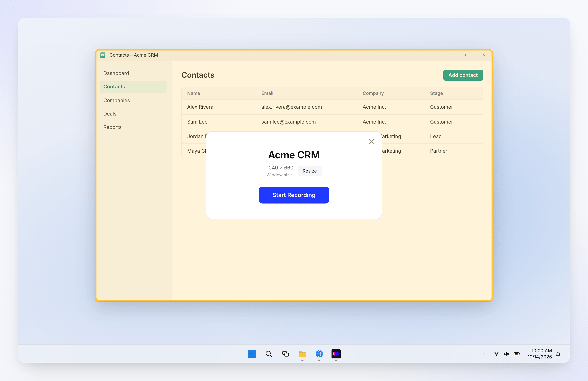The width and height of the screenshot is (588, 381).
Task: Open Task View from the taskbar
Action: (x=285, y=354)
